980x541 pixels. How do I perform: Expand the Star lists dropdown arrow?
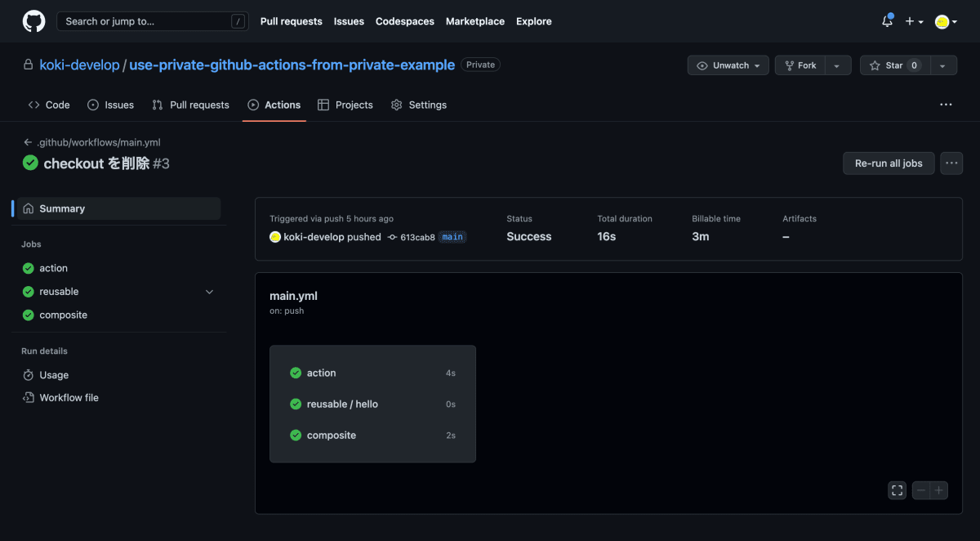click(943, 65)
